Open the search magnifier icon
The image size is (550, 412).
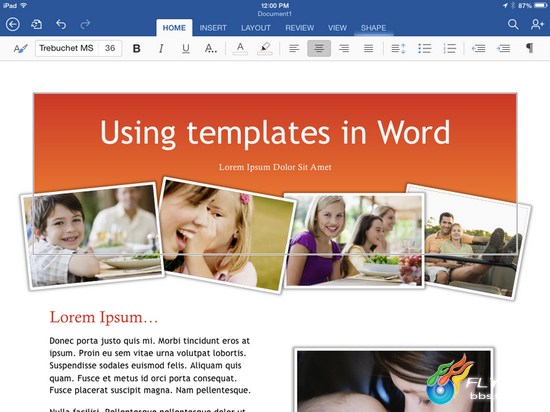pos(513,24)
